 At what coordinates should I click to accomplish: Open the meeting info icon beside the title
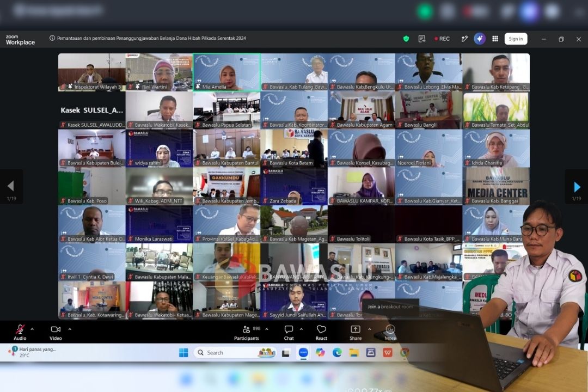click(52, 38)
